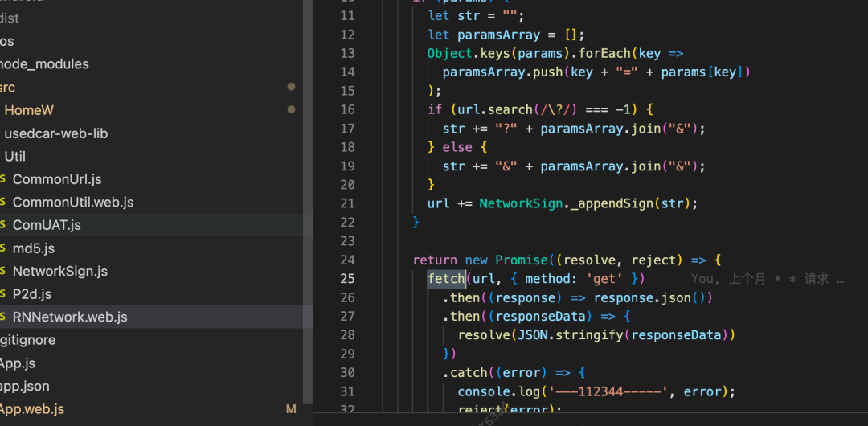Open CommonUtil.web.js file
The height and width of the screenshot is (426, 868).
pyautogui.click(x=73, y=203)
